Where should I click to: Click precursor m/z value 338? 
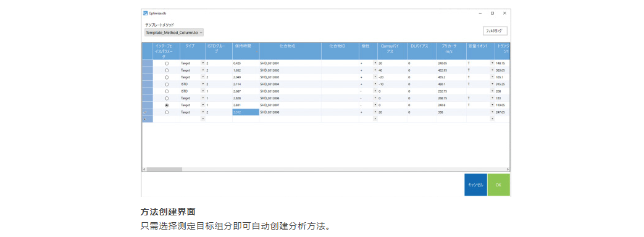coord(440,112)
